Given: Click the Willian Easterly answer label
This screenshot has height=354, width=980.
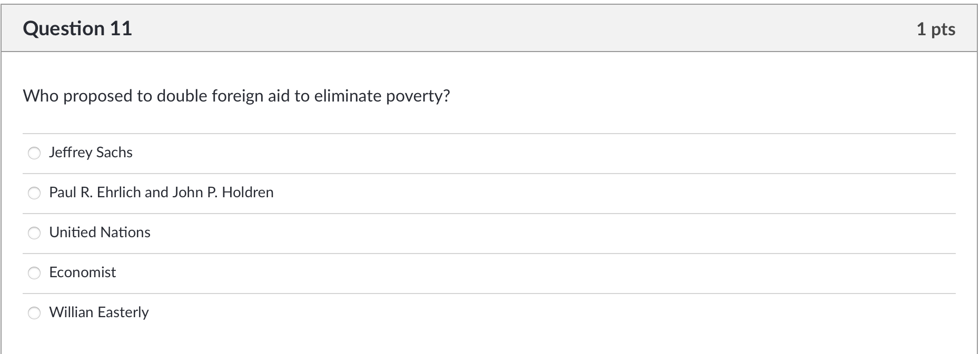Looking at the screenshot, I should [99, 312].
